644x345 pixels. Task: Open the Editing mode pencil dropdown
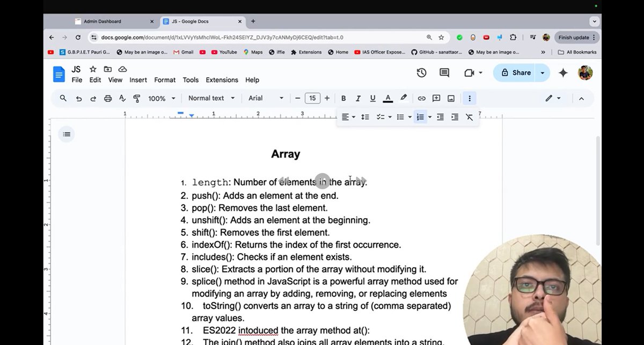point(553,98)
